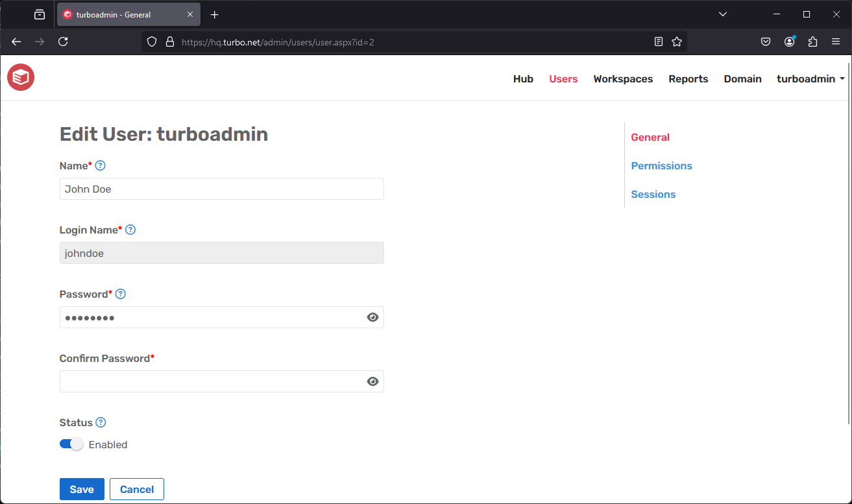Toggle the Enabled status switch

coord(71,444)
